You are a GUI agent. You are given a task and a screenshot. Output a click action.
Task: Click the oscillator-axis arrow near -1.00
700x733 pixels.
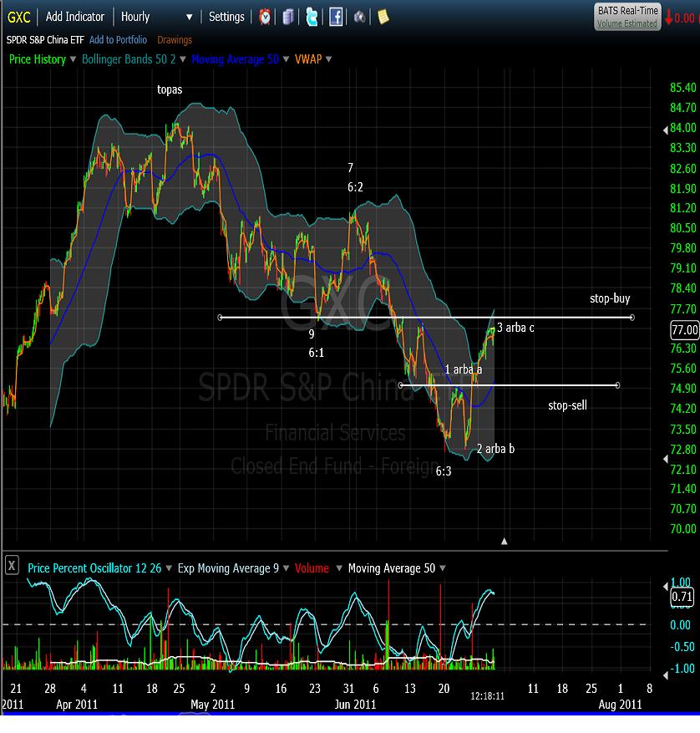[x=666, y=674]
